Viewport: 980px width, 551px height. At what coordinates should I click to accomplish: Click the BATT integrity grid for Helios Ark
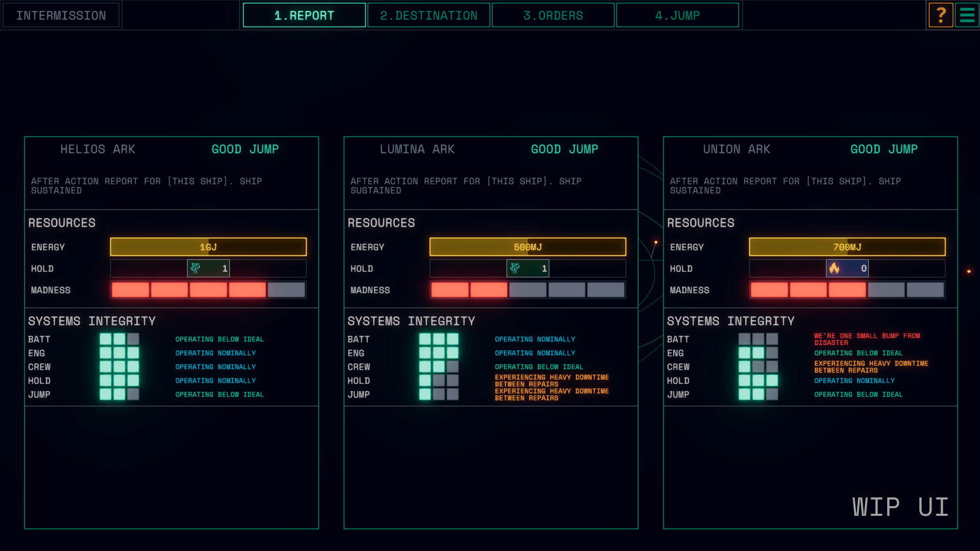coord(120,339)
